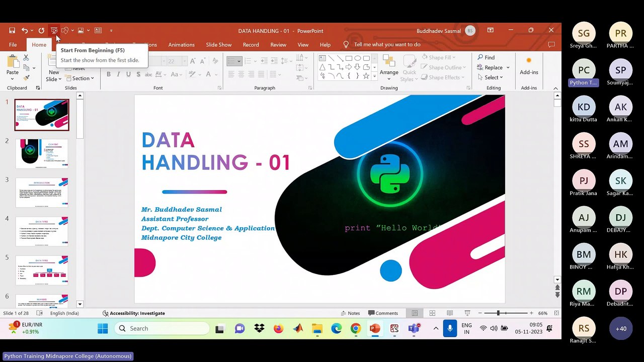644x362 pixels.
Task: Toggle text Shadow
Action: pos(138,74)
